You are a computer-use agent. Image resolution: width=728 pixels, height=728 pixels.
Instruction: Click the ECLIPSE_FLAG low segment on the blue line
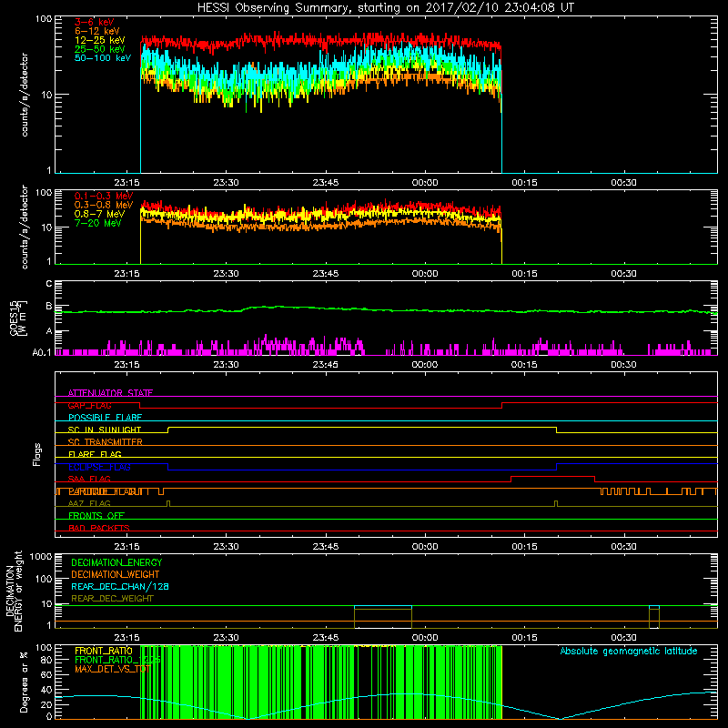click(x=362, y=470)
